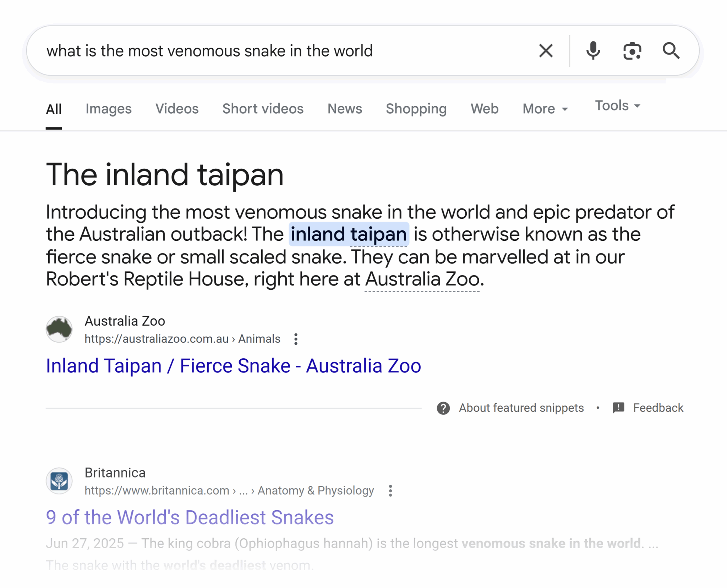Click the britannica.com URL breadcrumb
Image resolution: width=727 pixels, height=588 pixels.
coord(229,491)
